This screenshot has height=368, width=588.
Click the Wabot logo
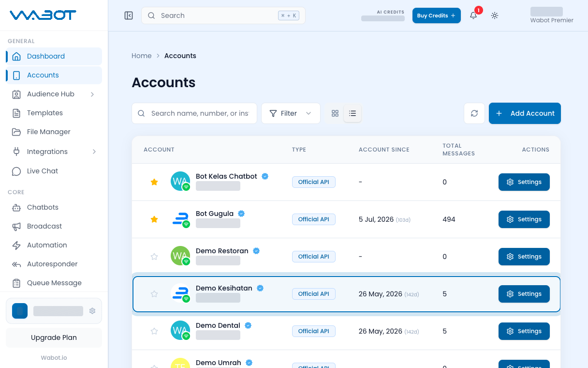point(43,15)
